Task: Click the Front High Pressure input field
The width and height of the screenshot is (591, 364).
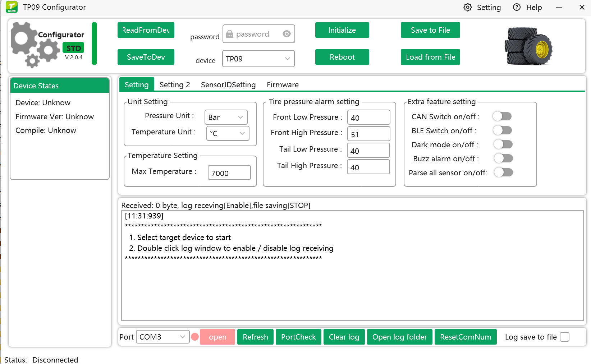Action: [368, 134]
